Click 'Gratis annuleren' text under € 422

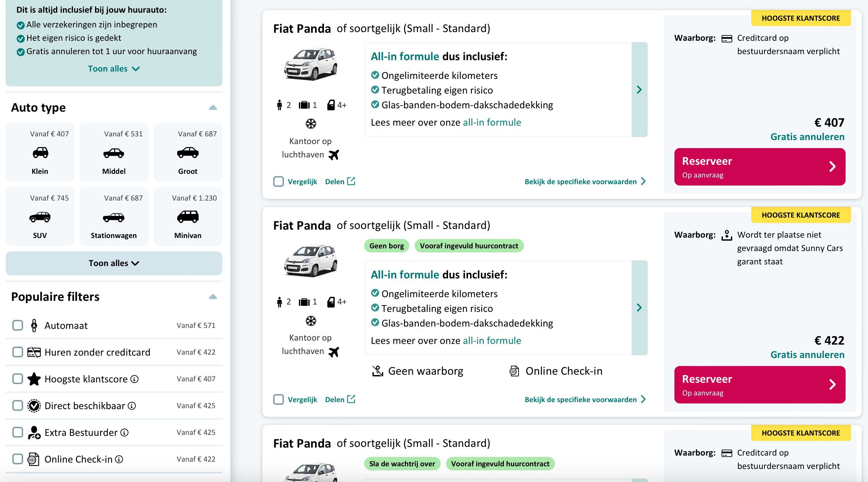click(x=807, y=355)
